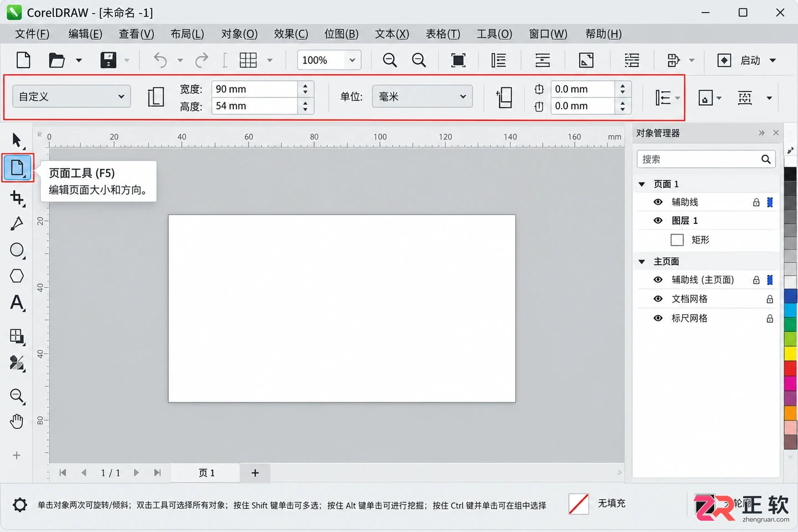This screenshot has height=532, width=798.
Task: Click the Redo arrow icon
Action: (202, 60)
